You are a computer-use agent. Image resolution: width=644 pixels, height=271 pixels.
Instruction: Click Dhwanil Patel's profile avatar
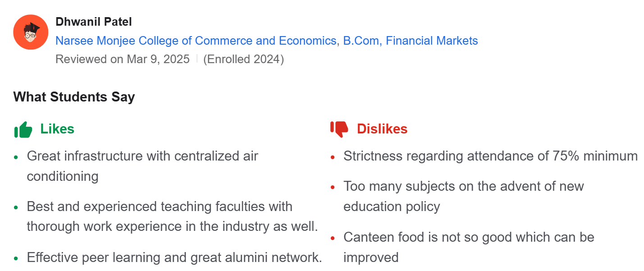click(x=31, y=32)
